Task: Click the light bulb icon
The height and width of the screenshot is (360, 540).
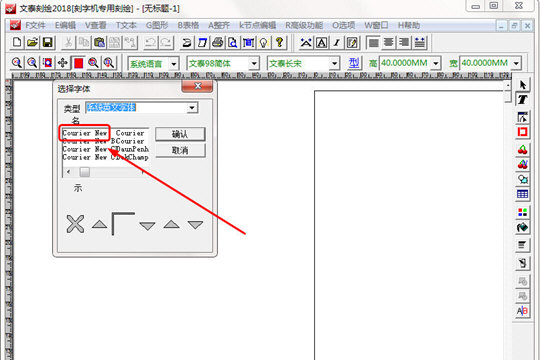Action: click(263, 42)
